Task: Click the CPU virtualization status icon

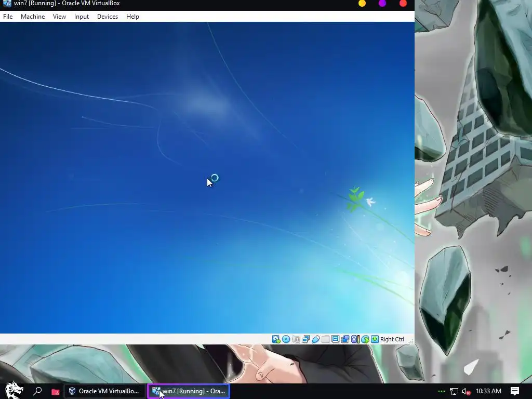Action: (x=355, y=339)
